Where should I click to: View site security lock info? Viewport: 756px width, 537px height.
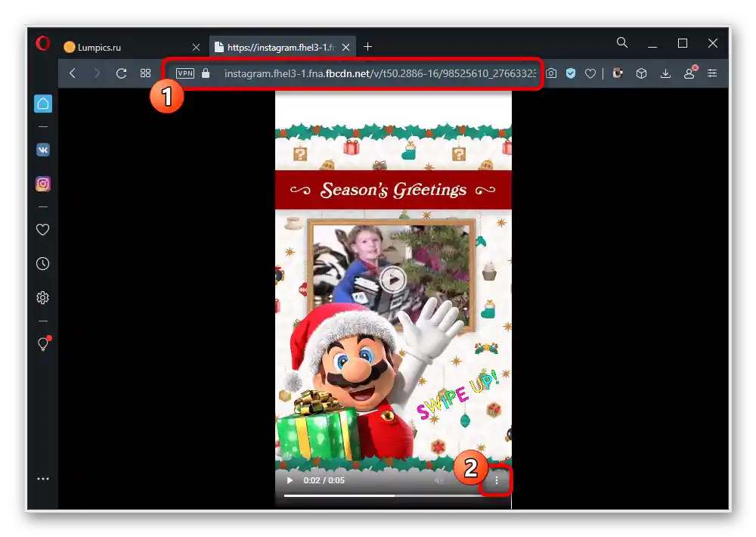click(x=206, y=73)
